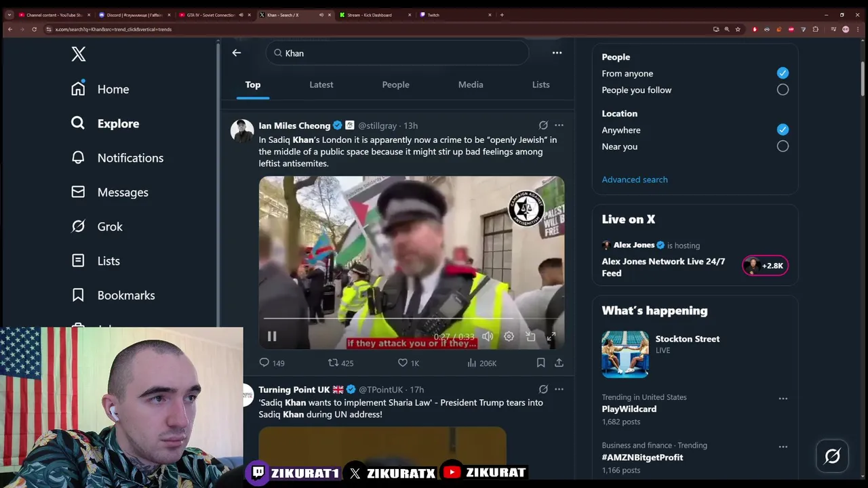Open the Stockton Street live event
Viewport: 868px width, 488px height.
pos(687,339)
